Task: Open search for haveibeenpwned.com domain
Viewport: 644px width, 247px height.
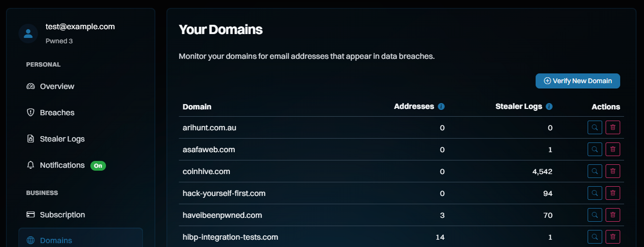Action: click(595, 215)
